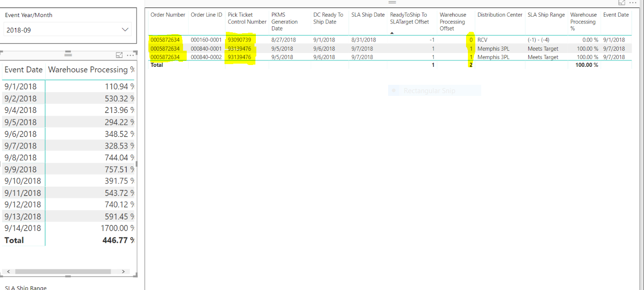Viewport: 644px width, 290px height.
Task: Select the 9/13/2018 row
Action: pyautogui.click(x=69, y=216)
